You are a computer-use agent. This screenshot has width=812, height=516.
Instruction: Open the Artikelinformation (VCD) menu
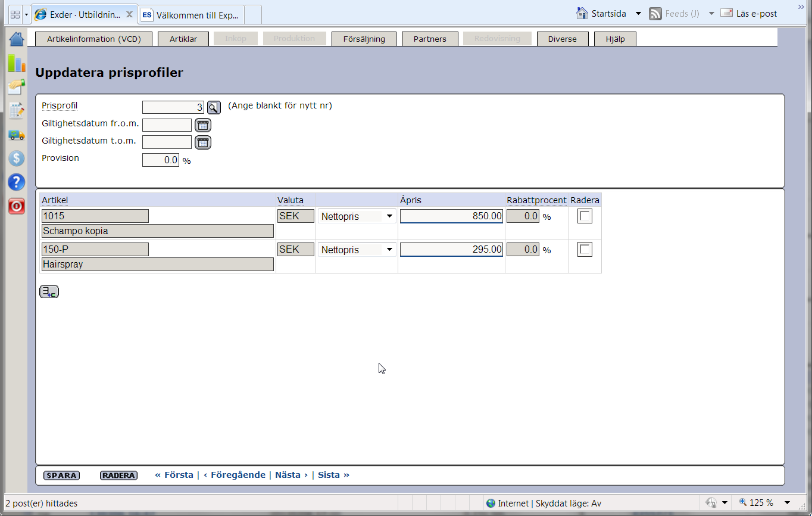[x=94, y=39]
